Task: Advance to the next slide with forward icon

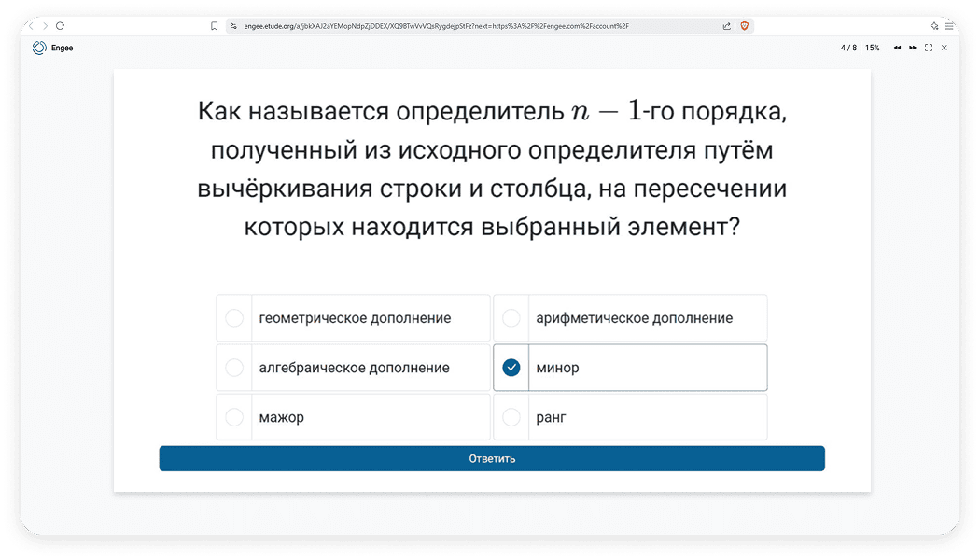Action: tap(913, 48)
